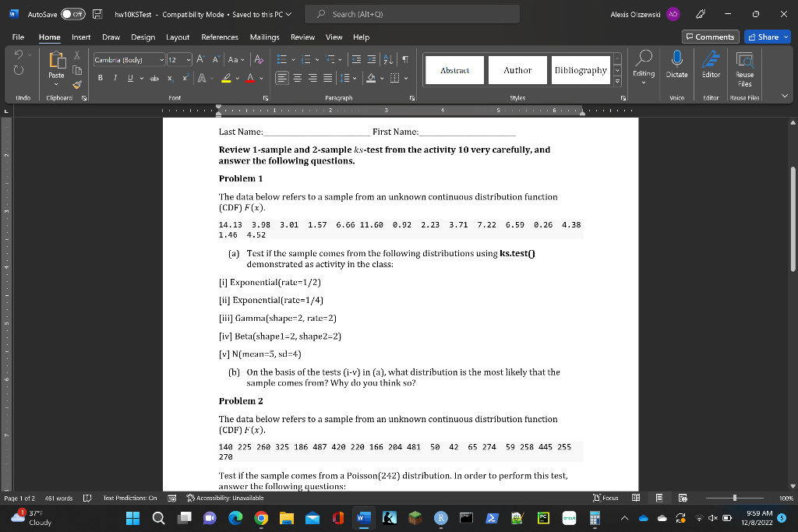
Task: Apply the Author style
Action: (517, 70)
